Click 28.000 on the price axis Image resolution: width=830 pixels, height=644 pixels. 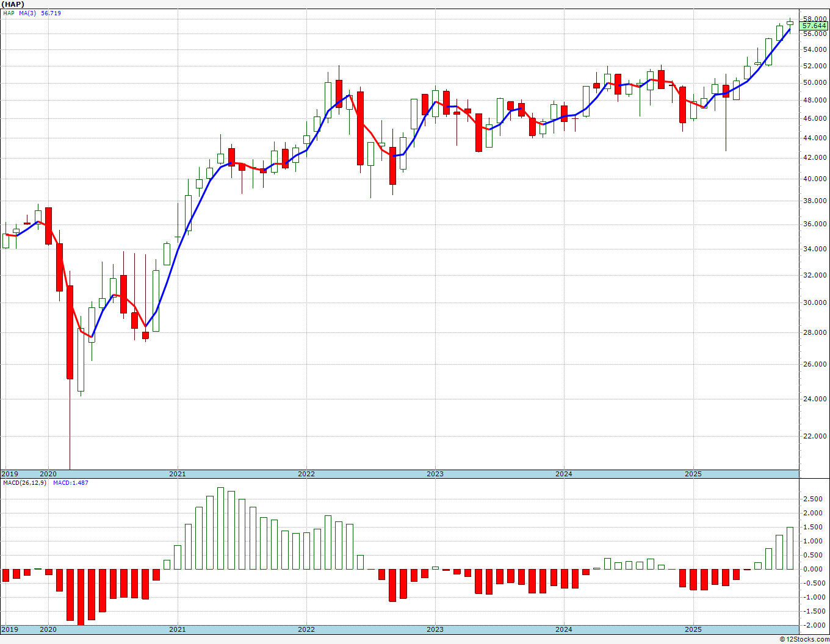pos(815,332)
